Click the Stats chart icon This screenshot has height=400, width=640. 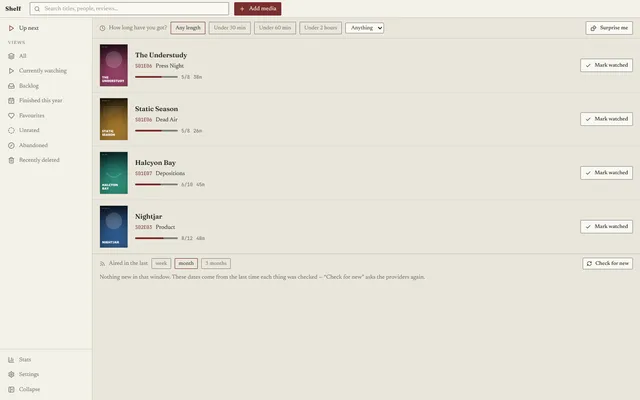coord(11,360)
